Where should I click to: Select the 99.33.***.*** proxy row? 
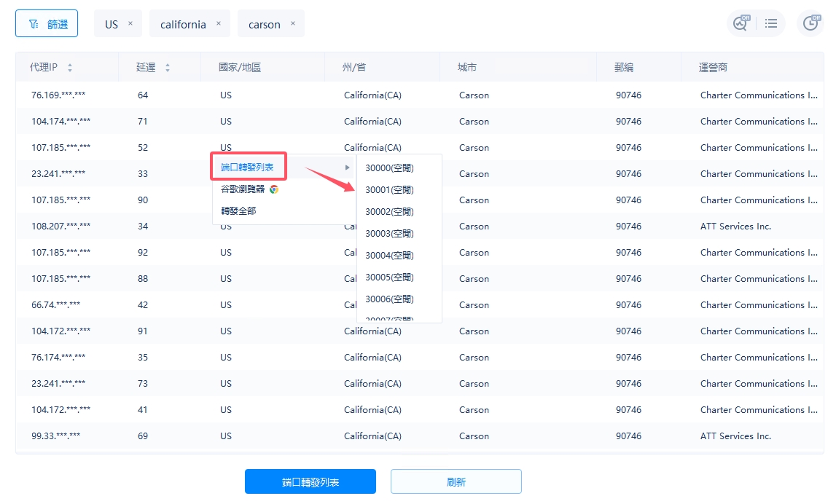tap(55, 436)
